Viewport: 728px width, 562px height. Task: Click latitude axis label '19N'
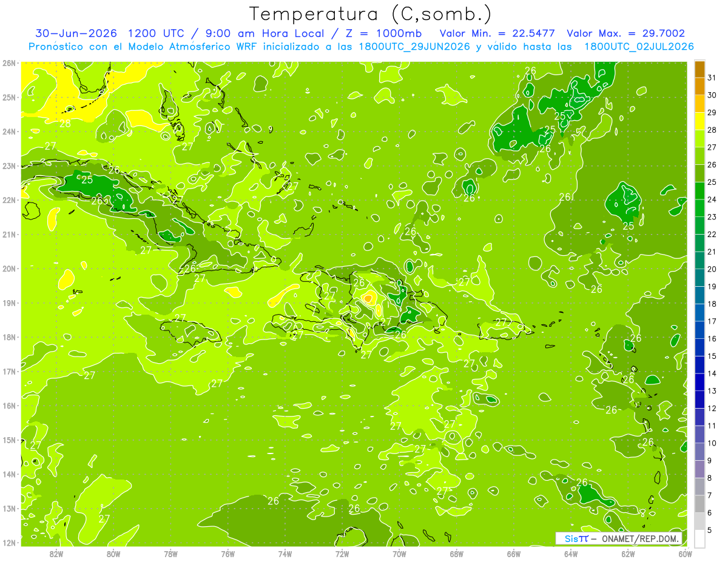point(10,303)
